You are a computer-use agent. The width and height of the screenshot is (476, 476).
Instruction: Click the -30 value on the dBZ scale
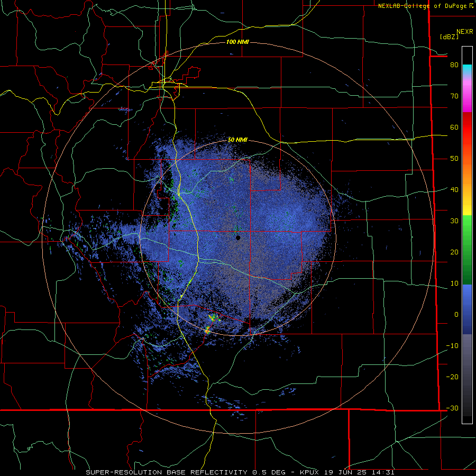452,408
